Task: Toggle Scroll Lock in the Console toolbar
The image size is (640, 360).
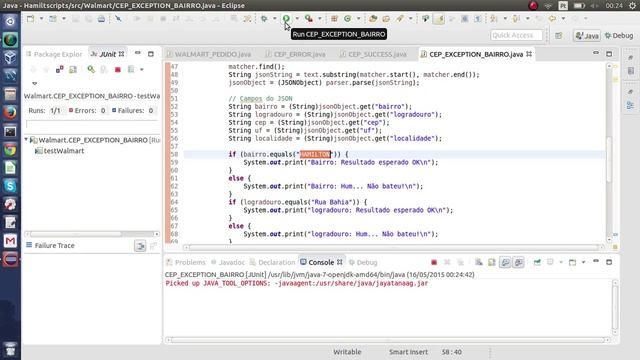Action: [492, 262]
